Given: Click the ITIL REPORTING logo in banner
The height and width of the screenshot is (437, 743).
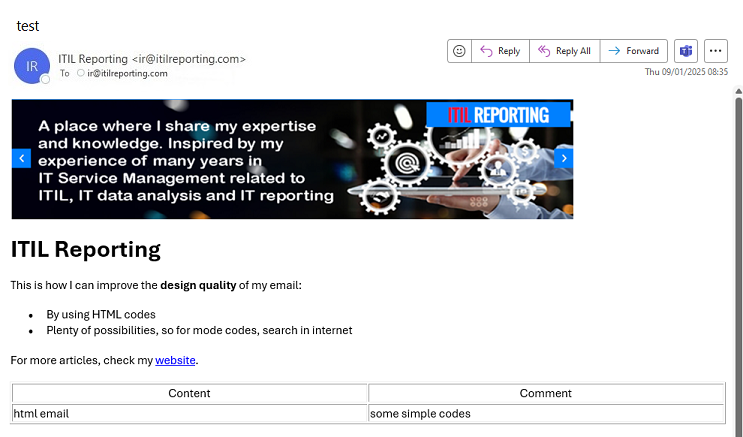Looking at the screenshot, I should click(x=498, y=115).
